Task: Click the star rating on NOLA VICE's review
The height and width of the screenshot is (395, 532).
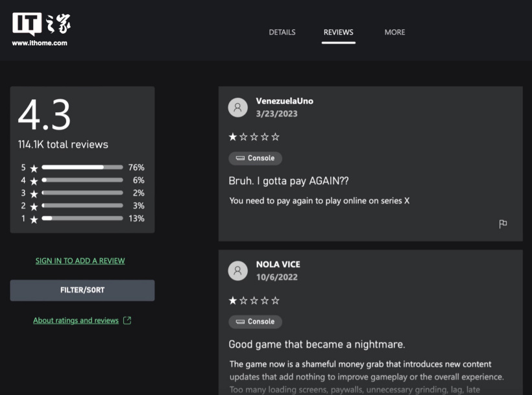Action: coord(254,300)
